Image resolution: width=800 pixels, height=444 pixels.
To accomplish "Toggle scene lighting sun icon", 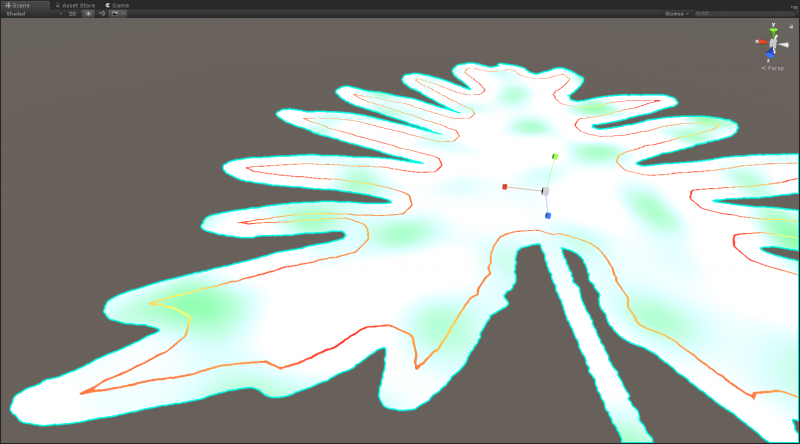I will click(x=88, y=14).
